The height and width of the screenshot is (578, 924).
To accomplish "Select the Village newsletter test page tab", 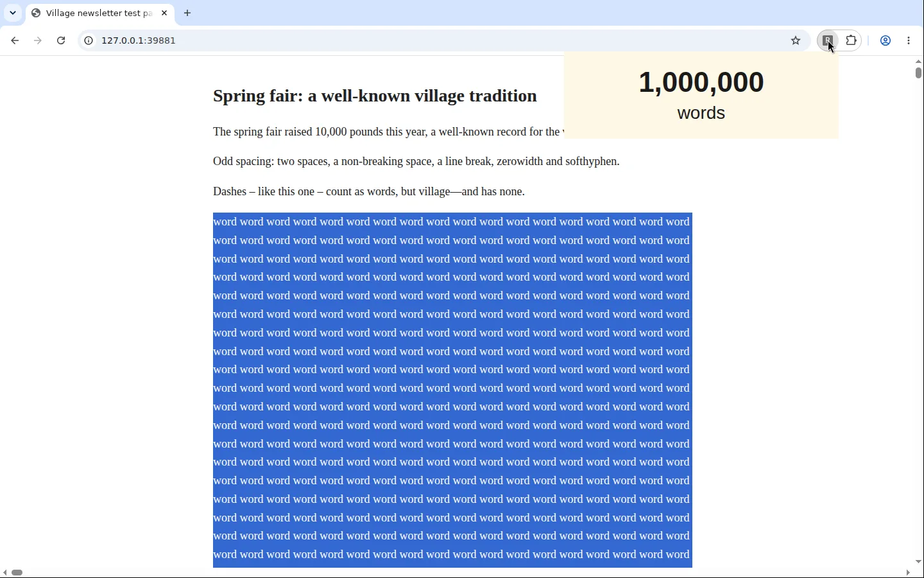I will pos(99,13).
